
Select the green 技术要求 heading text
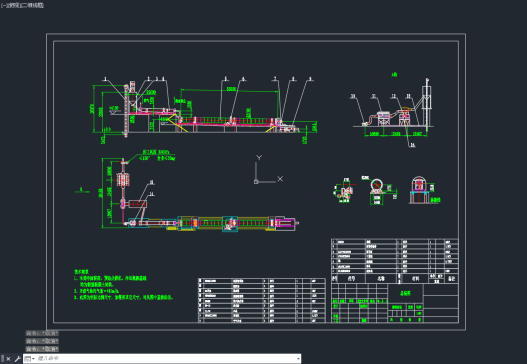[x=82, y=272]
